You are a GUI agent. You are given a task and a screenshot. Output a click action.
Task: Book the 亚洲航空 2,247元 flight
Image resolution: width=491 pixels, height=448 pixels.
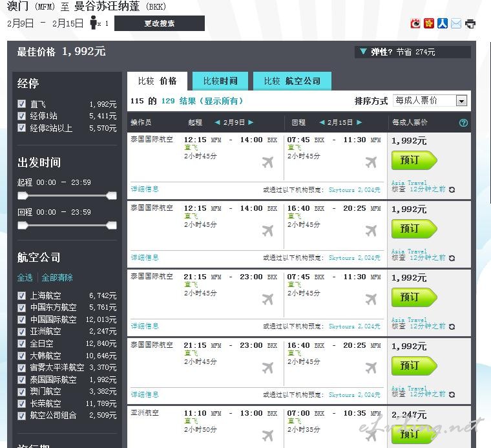pyautogui.click(x=414, y=434)
